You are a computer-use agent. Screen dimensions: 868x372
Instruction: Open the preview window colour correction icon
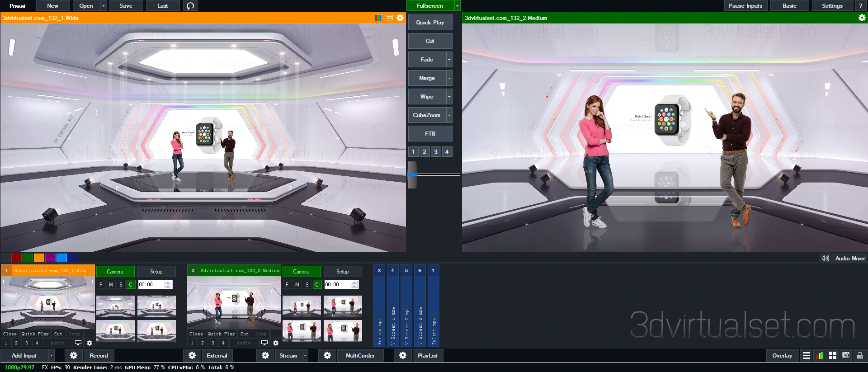(378, 18)
